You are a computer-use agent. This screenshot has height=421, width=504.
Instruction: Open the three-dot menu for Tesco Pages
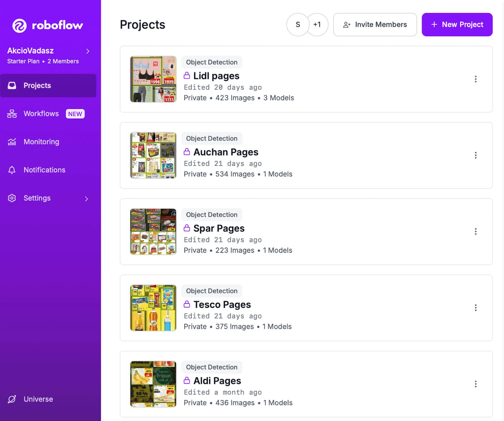[476, 308]
